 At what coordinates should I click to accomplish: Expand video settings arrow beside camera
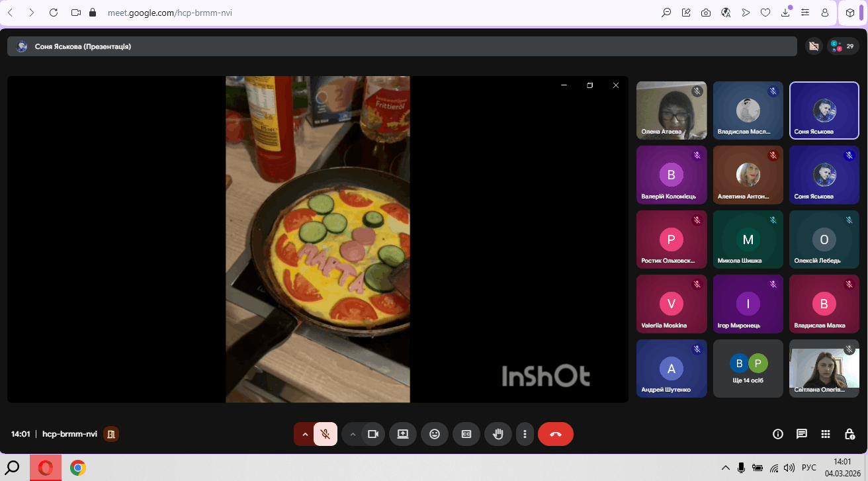coord(353,434)
